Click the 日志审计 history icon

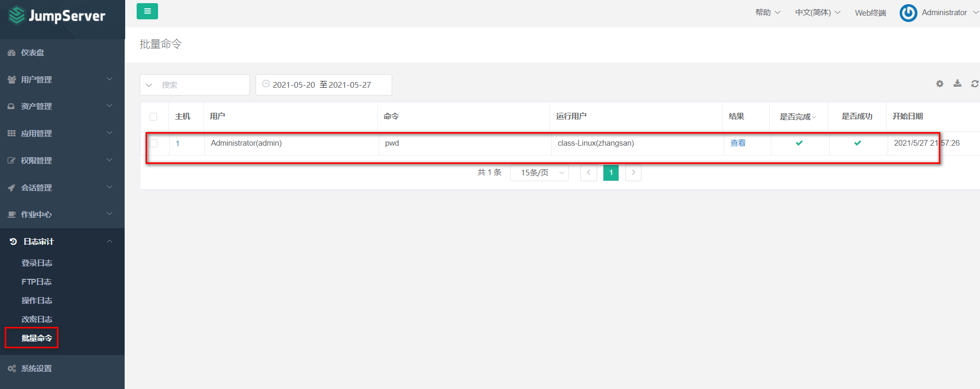14,241
